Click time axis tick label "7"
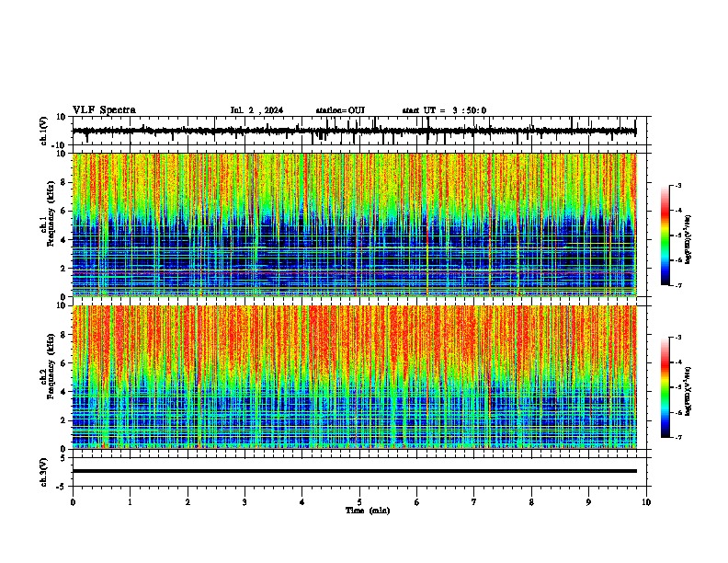Image resolution: width=728 pixels, height=563 pixels. [x=474, y=502]
